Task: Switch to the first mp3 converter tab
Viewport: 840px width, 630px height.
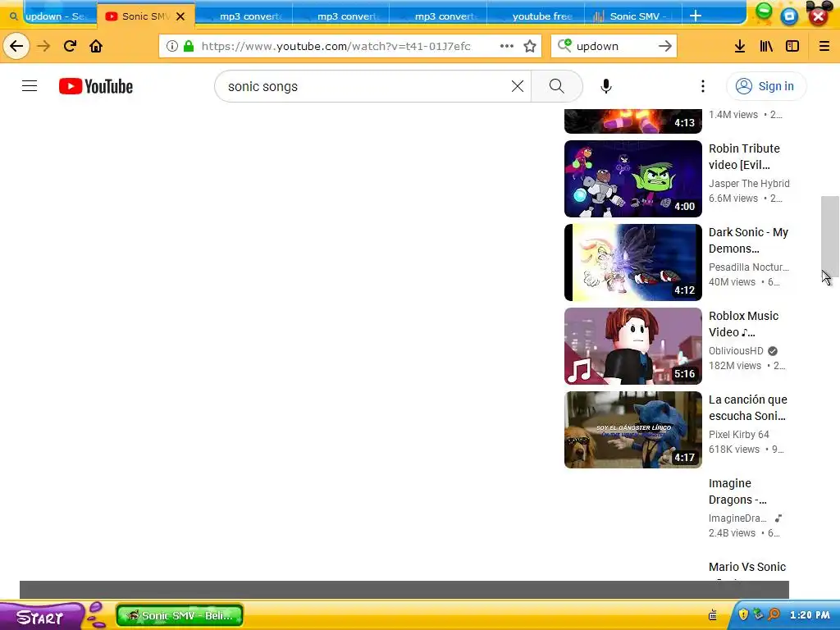Action: pos(244,16)
